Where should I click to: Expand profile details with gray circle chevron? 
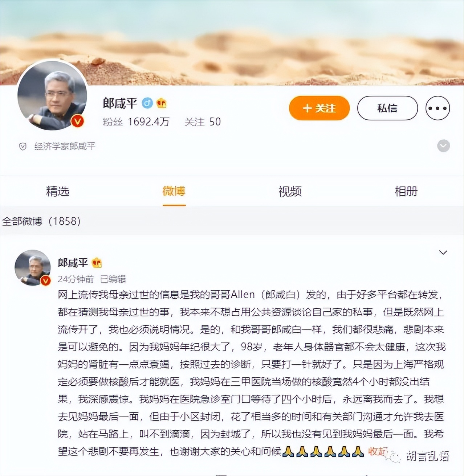pyautogui.click(x=443, y=146)
